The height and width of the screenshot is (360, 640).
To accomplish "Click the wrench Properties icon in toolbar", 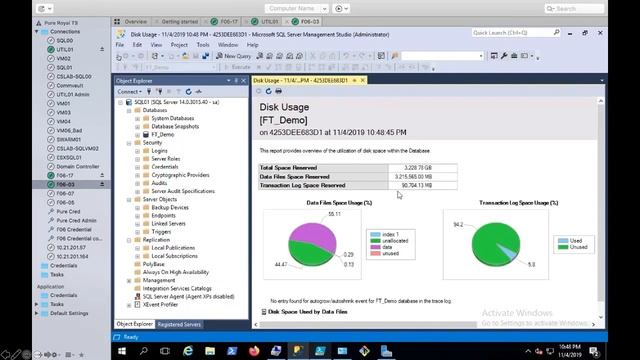I will click(504, 56).
